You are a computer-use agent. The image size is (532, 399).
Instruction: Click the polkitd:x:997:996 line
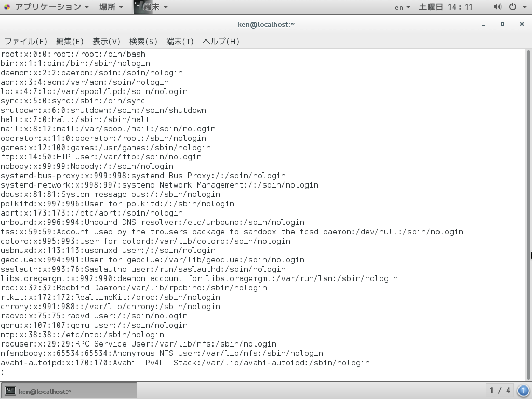(x=117, y=204)
